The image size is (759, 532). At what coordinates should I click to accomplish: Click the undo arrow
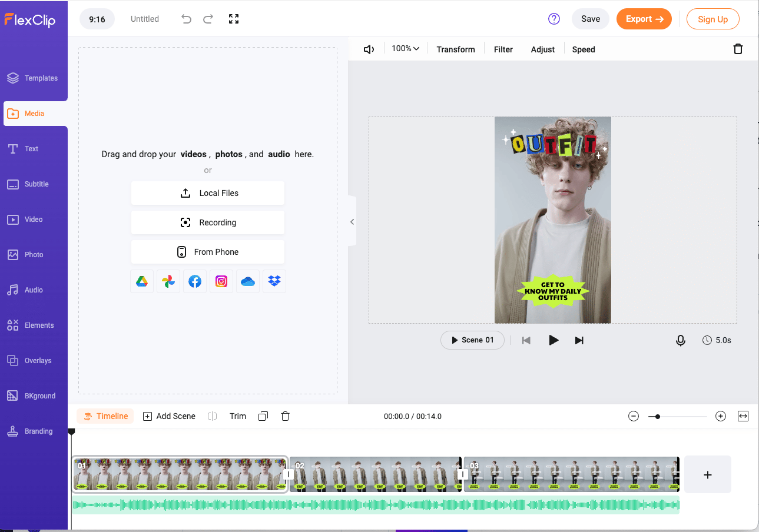tap(187, 19)
